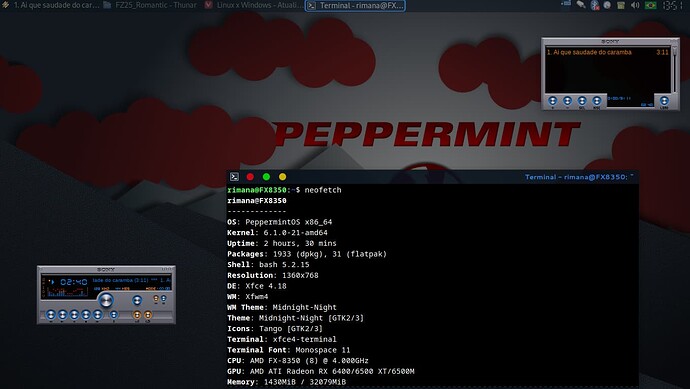Click the add (+) button in the playlist window
The image size is (690, 389).
click(553, 101)
